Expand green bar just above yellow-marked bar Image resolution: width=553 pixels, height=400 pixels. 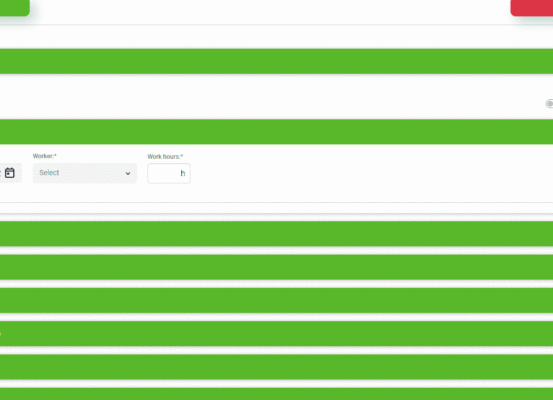[x=276, y=300]
